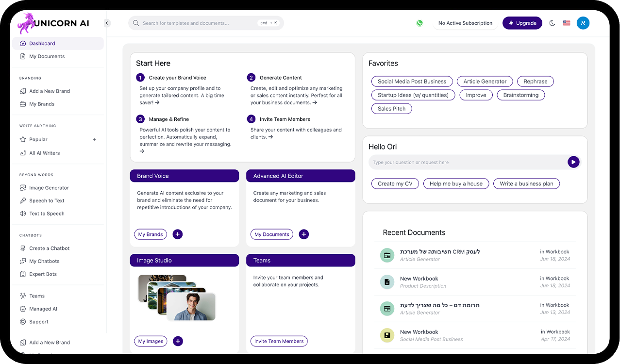This screenshot has width=620, height=364.
Task: Create new image with plus in Image Studio
Action: (178, 341)
